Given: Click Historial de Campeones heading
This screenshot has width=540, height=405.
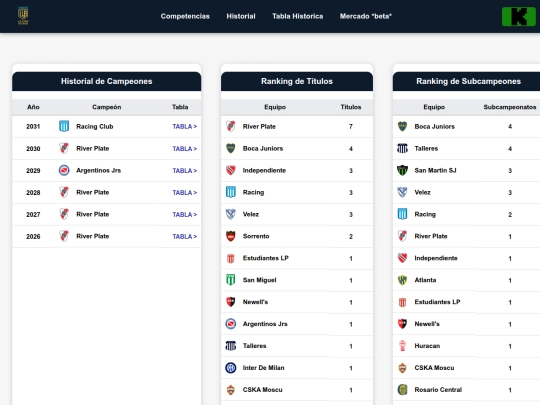Looking at the screenshot, I should (x=106, y=81).
